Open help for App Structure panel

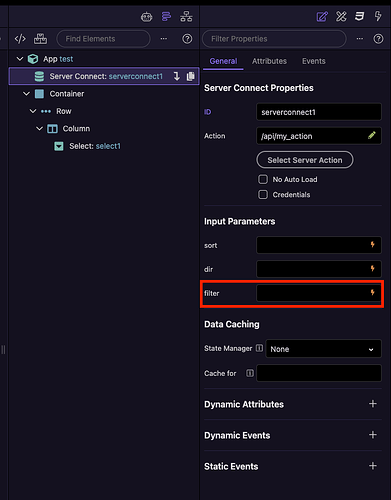click(x=187, y=39)
